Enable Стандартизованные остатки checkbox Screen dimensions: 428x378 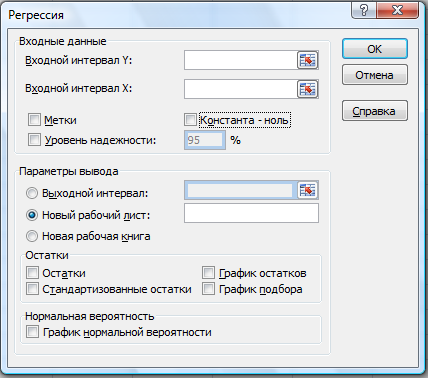pos(32,289)
